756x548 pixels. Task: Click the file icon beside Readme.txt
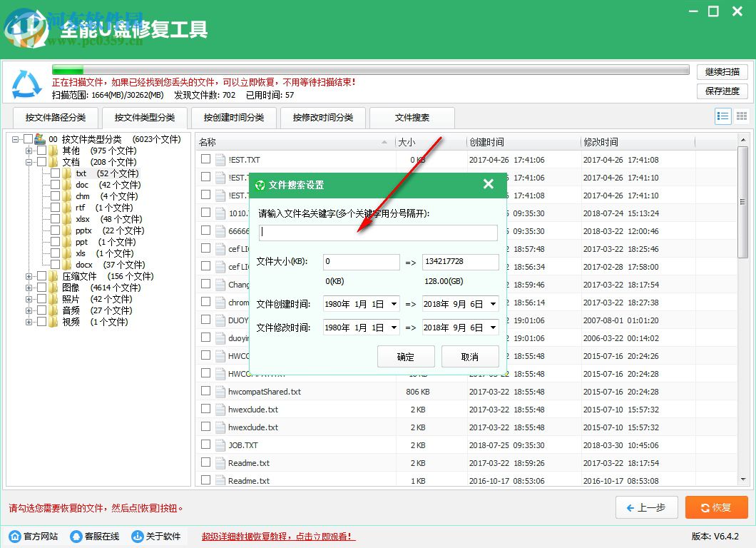[222, 462]
